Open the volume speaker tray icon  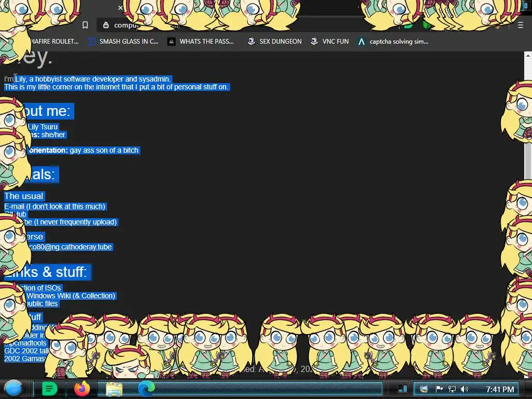pos(464,389)
